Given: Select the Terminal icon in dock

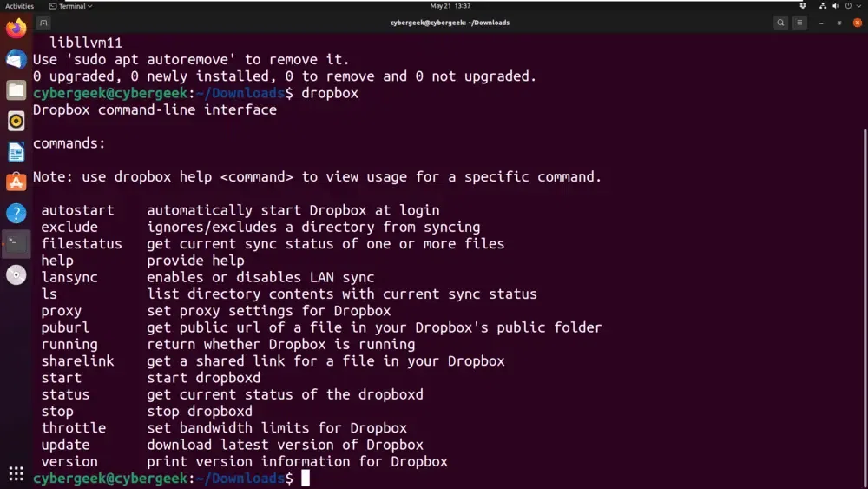Looking at the screenshot, I should tap(16, 244).
